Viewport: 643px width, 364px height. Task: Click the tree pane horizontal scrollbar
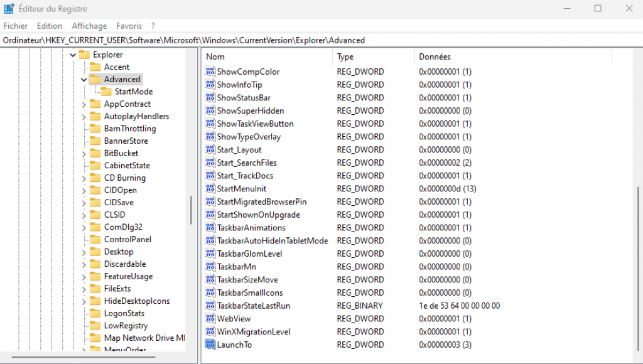84,357
